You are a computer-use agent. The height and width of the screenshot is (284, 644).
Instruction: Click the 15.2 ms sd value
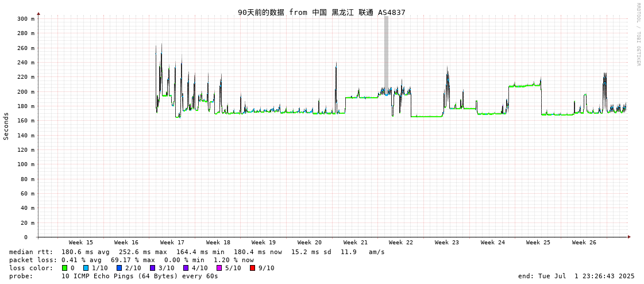(312, 252)
